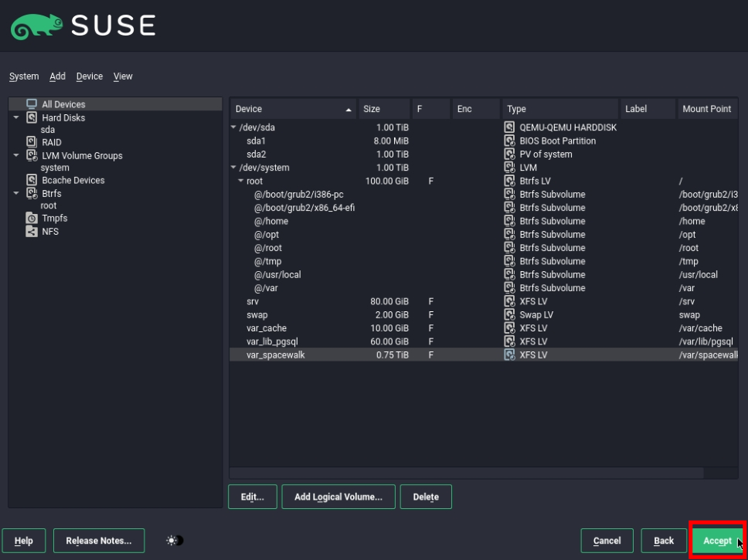Viewport: 748px width, 560px height.
Task: Click the Swap LV type icon
Action: point(510,315)
